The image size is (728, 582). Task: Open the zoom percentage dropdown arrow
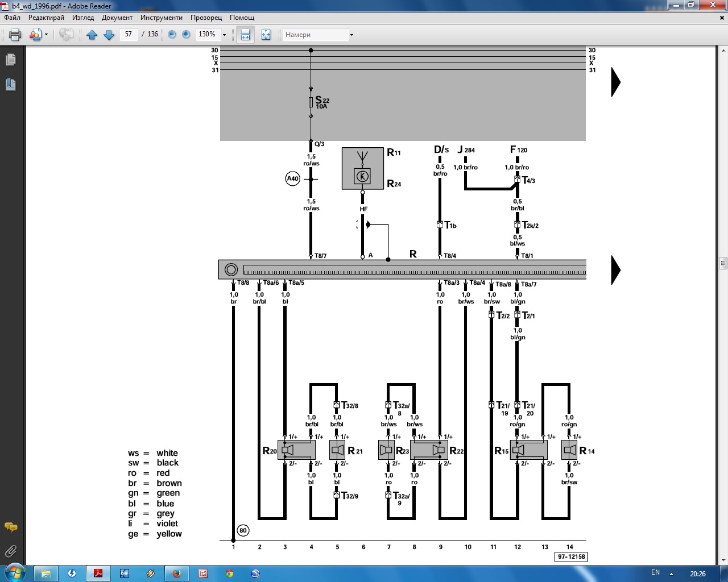pos(224,35)
